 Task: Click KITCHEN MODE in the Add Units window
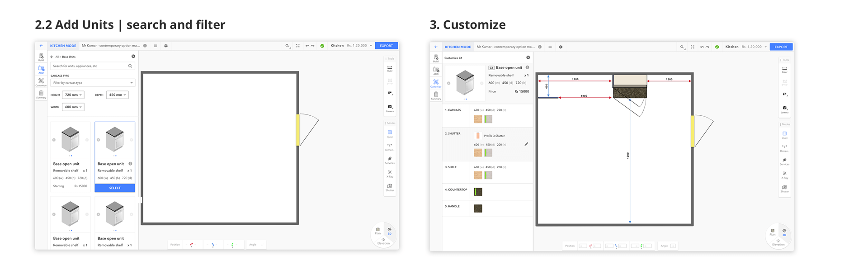click(63, 46)
